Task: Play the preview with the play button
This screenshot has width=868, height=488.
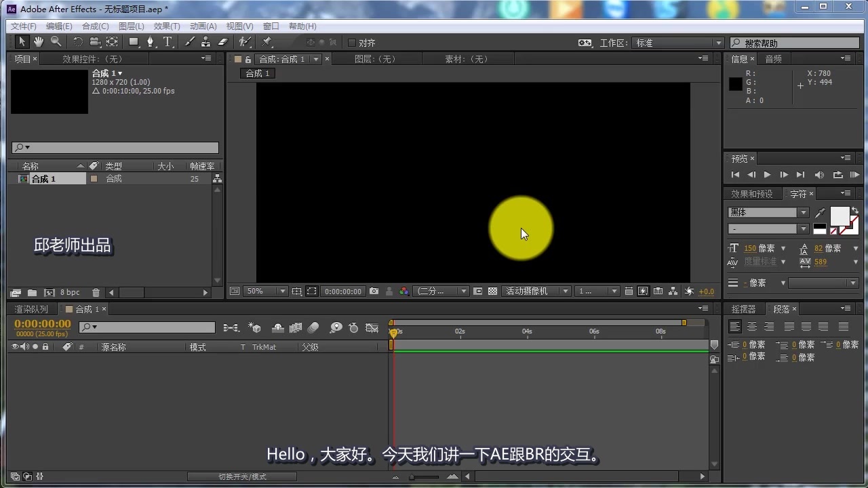Action: point(767,175)
